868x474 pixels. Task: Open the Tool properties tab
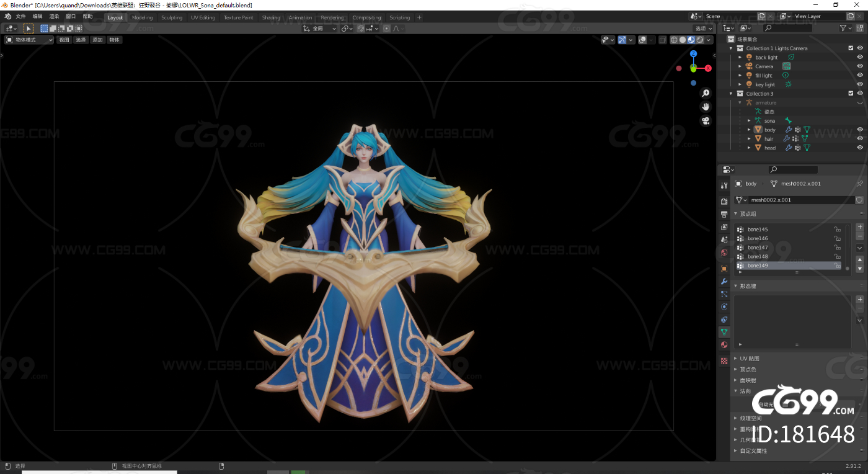pos(724,186)
